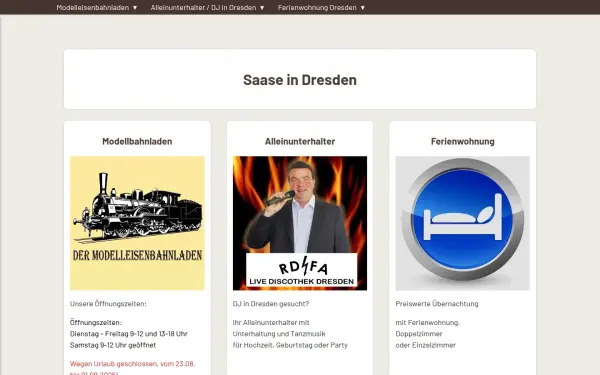Click the Unsere Öffnungszeiten text

tap(108, 304)
